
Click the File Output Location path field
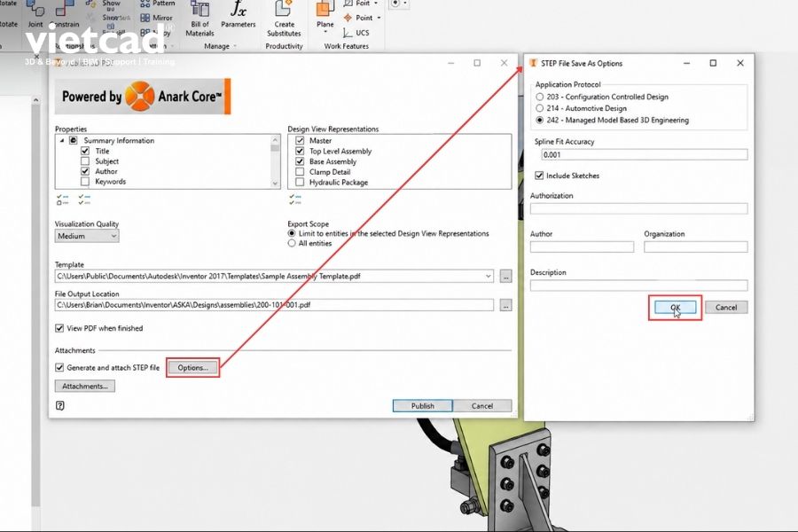(x=274, y=305)
